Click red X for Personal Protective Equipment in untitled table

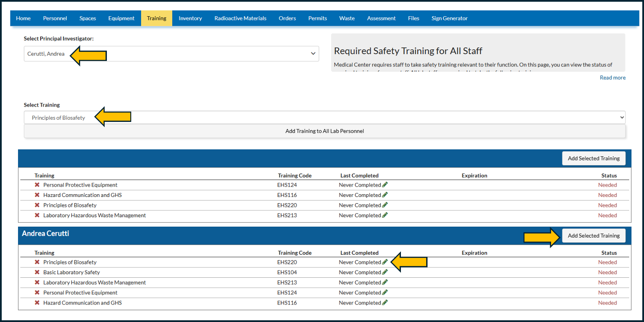click(37, 185)
